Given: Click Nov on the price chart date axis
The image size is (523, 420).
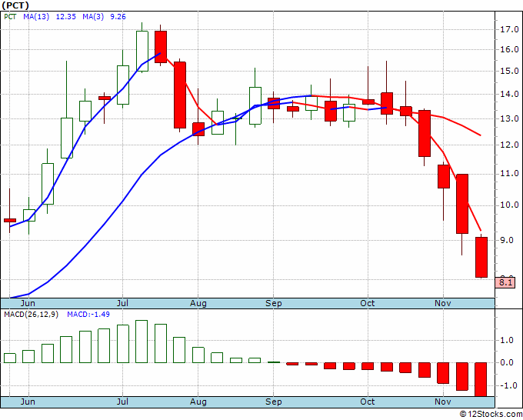Looking at the screenshot, I should [443, 303].
